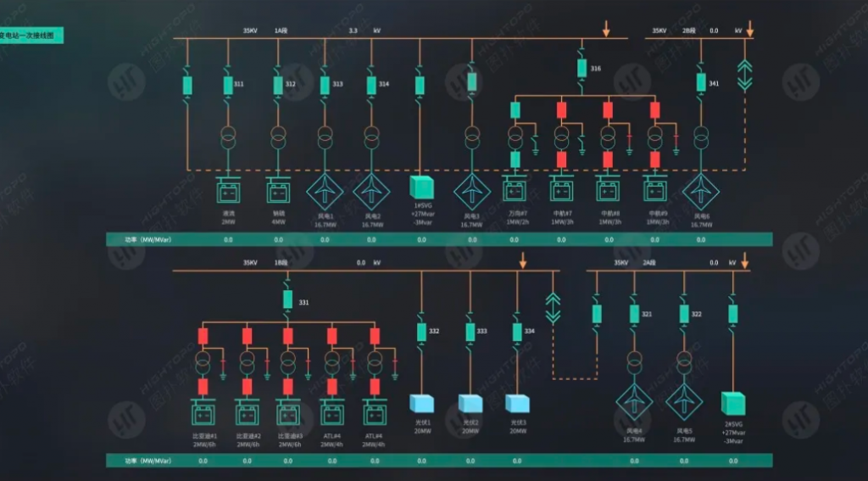The width and height of the screenshot is (868, 481).
Task: Toggle circuit breaker 321
Action: tap(634, 314)
